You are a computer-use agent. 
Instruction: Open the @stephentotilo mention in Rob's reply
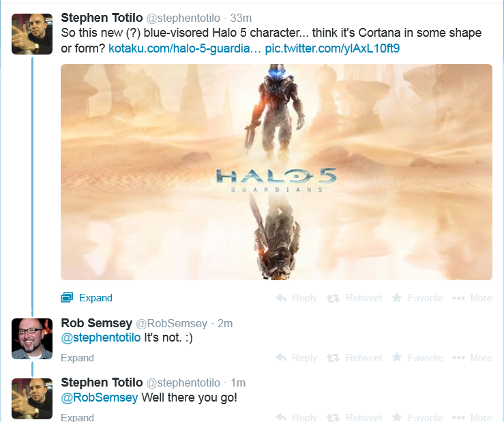[x=101, y=337]
